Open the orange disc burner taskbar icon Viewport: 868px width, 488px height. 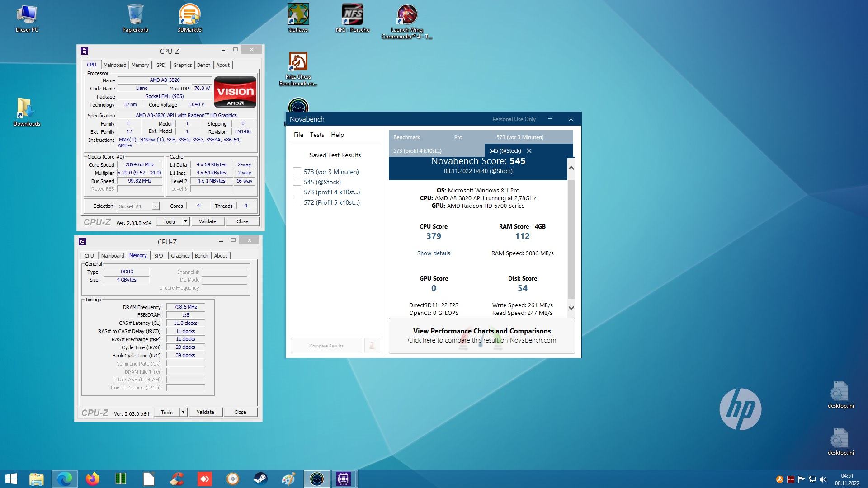(x=232, y=479)
